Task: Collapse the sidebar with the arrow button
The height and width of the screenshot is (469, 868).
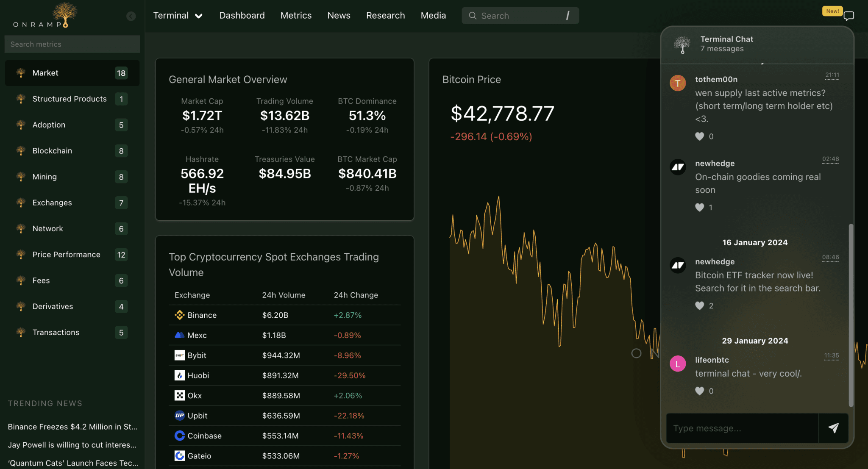Action: click(131, 16)
